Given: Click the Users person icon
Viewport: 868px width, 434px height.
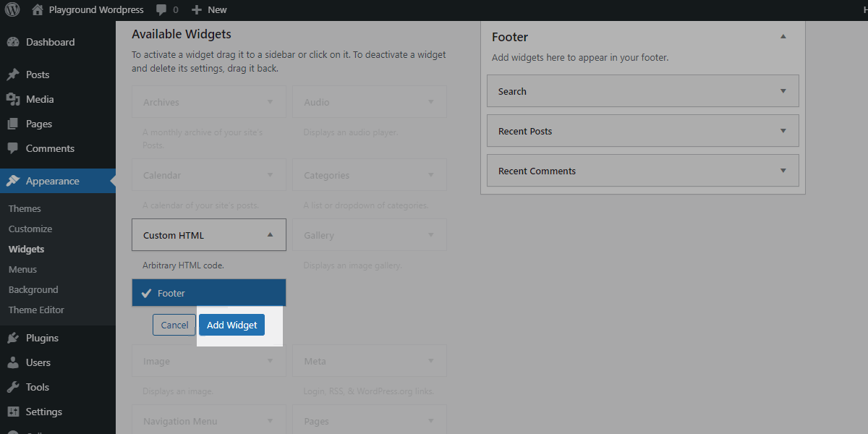Looking at the screenshot, I should click(13, 362).
